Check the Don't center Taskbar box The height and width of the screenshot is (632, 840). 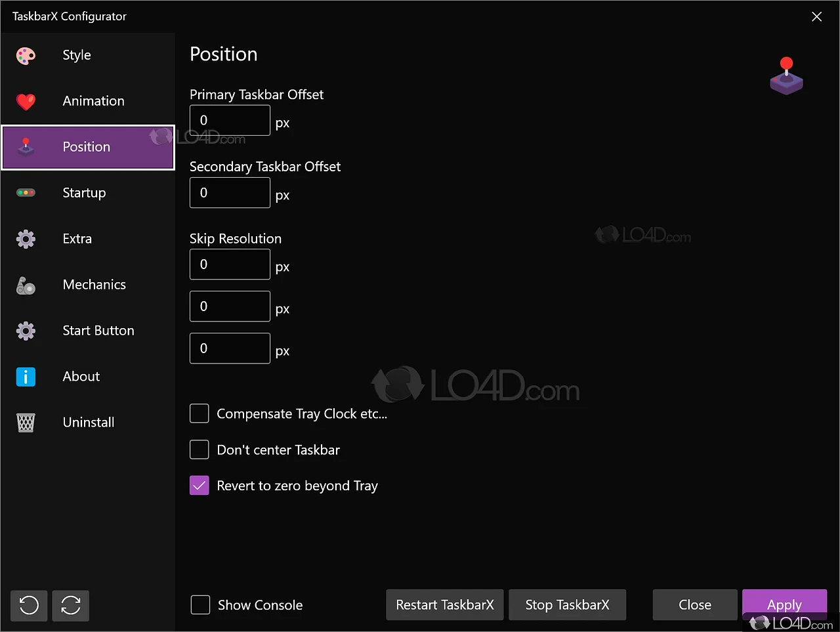(199, 450)
